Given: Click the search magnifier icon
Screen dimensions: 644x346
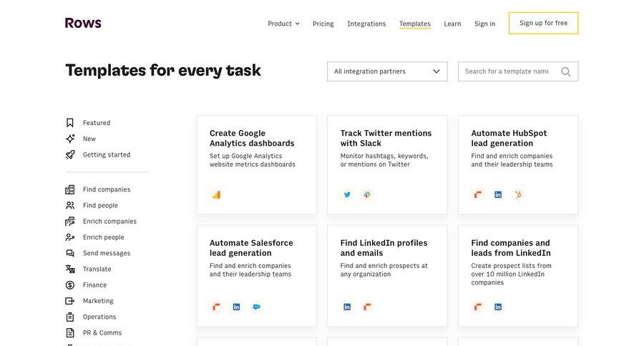Looking at the screenshot, I should [x=566, y=71].
